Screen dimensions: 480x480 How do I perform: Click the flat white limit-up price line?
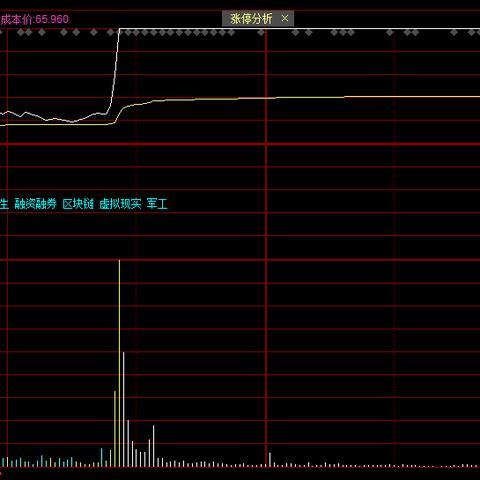[x=300, y=29]
